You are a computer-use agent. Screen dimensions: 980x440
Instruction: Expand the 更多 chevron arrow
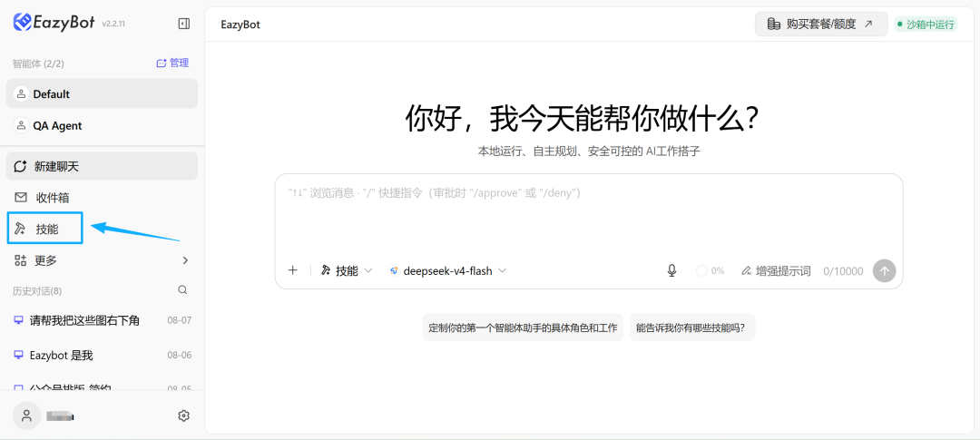click(185, 260)
